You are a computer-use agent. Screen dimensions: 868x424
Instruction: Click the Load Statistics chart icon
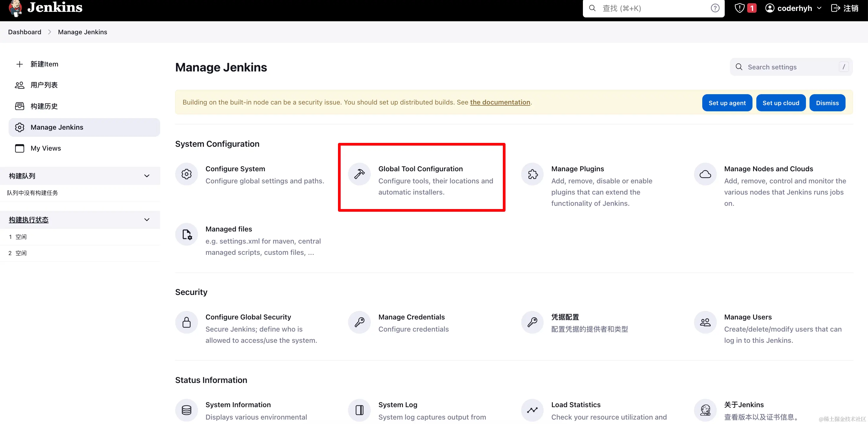point(532,410)
